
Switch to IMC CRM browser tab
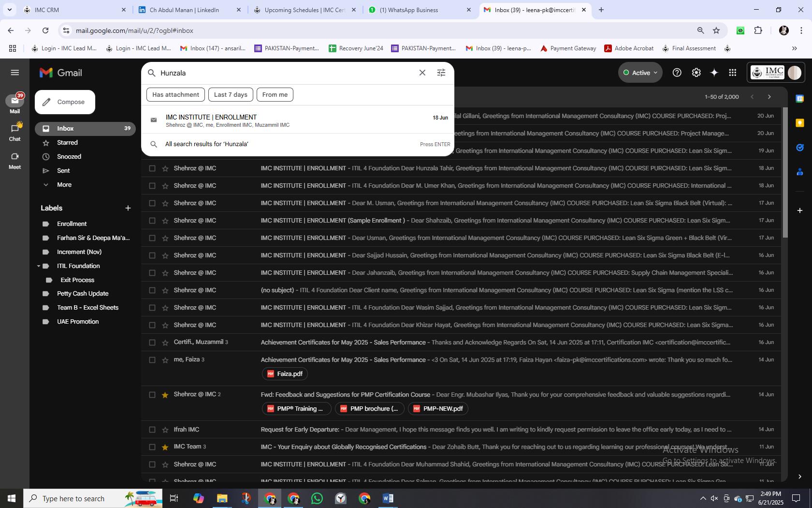(75, 10)
